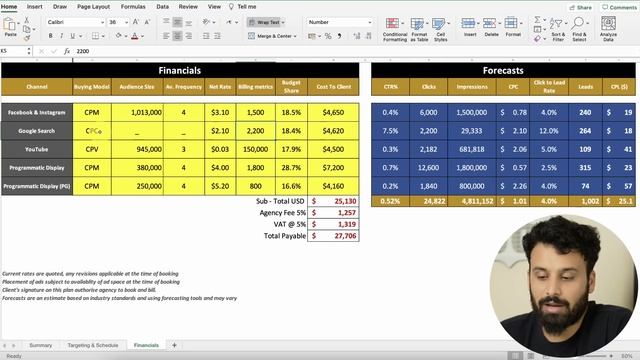The width and height of the screenshot is (640, 360).
Task: Click the red font color swatch
Action: [x=135, y=36]
